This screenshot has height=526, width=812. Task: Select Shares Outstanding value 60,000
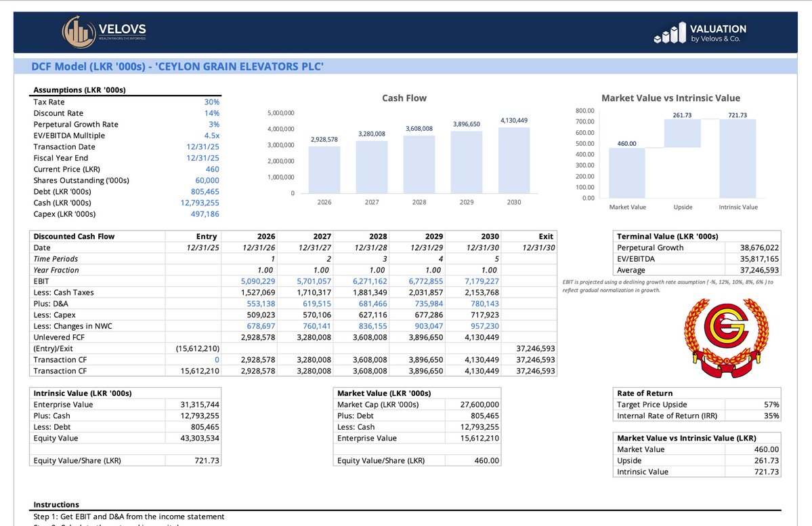[x=207, y=180]
